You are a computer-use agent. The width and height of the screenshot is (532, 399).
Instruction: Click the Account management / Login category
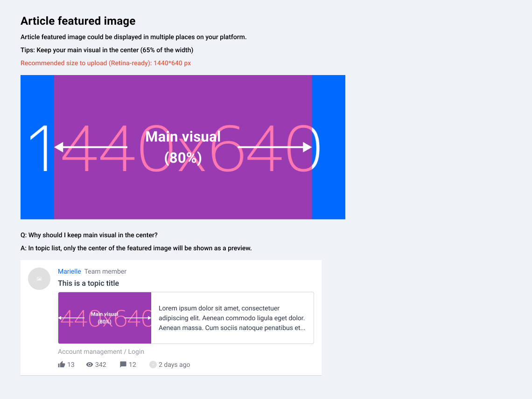pos(101,351)
